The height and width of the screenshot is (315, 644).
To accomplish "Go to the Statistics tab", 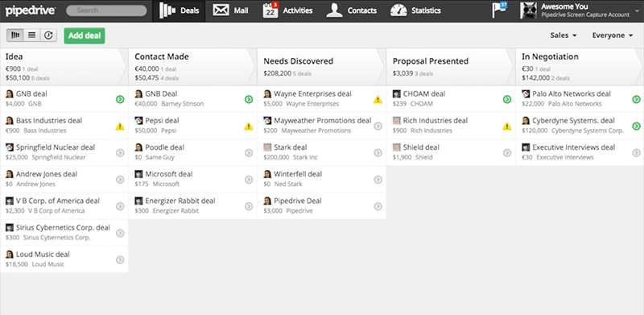I will point(415,10).
